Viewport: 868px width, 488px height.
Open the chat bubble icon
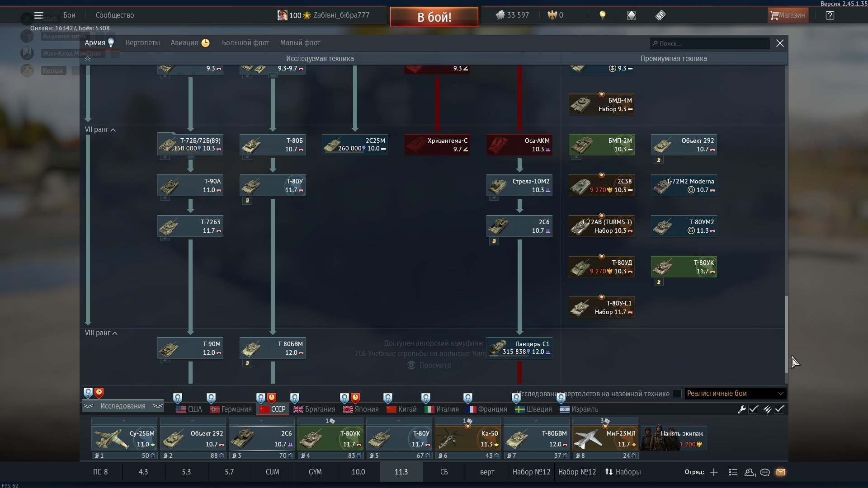(765, 472)
